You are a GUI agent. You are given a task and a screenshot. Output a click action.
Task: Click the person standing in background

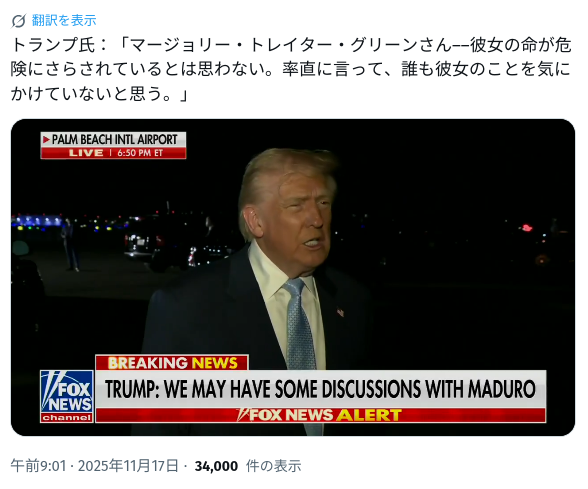tap(70, 245)
